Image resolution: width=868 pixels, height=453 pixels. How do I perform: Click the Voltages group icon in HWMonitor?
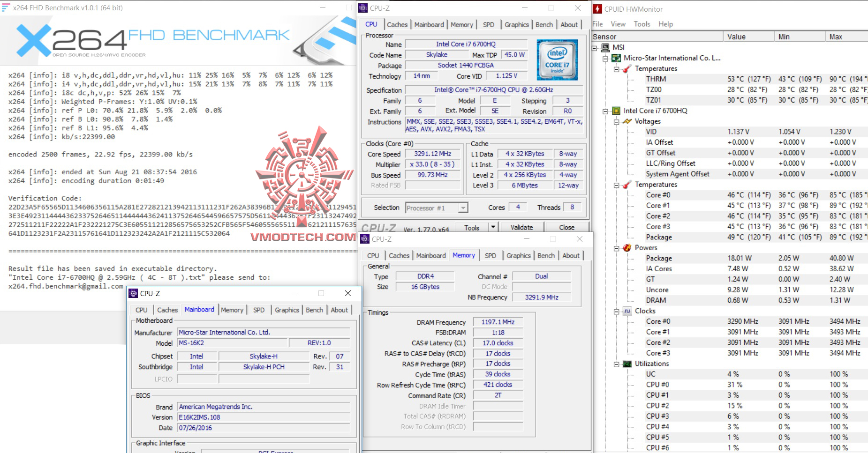[x=627, y=121]
